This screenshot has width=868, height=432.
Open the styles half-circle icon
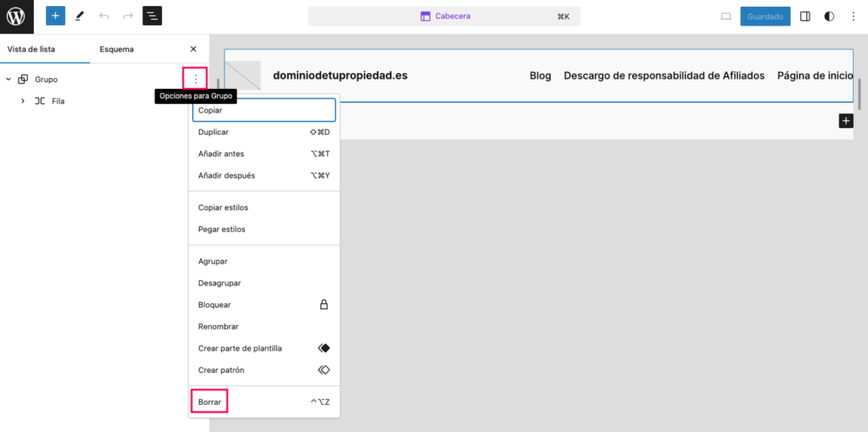tap(829, 17)
